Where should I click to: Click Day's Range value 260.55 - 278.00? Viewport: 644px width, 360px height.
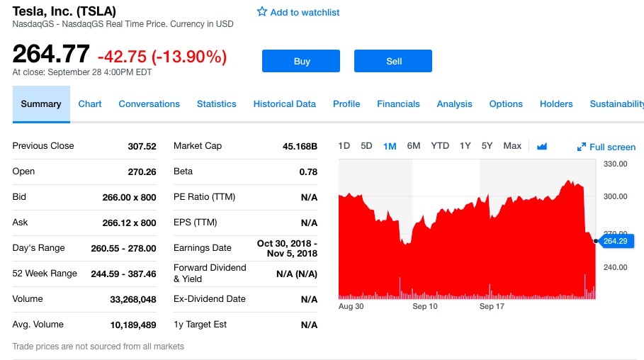(123, 248)
